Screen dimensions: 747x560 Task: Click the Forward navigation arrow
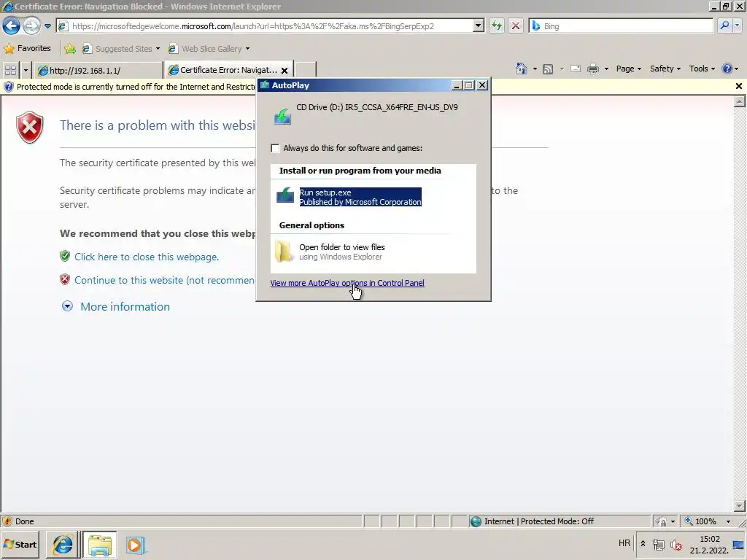pyautogui.click(x=31, y=26)
